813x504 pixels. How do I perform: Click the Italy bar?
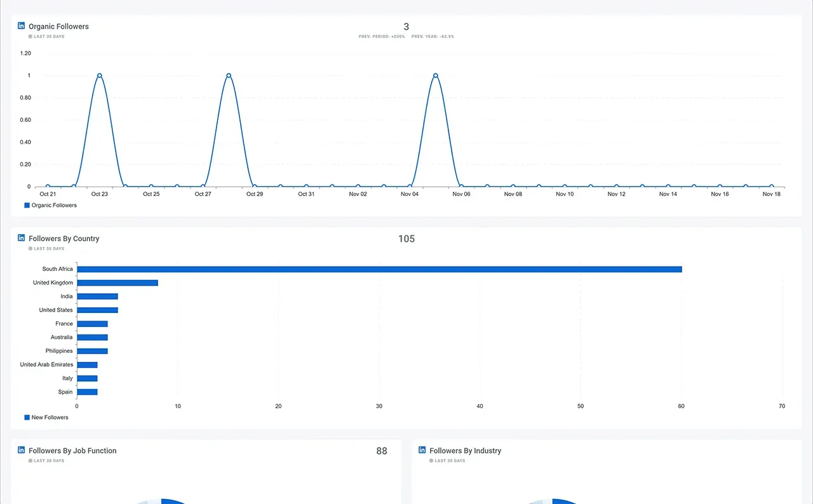tap(87, 378)
